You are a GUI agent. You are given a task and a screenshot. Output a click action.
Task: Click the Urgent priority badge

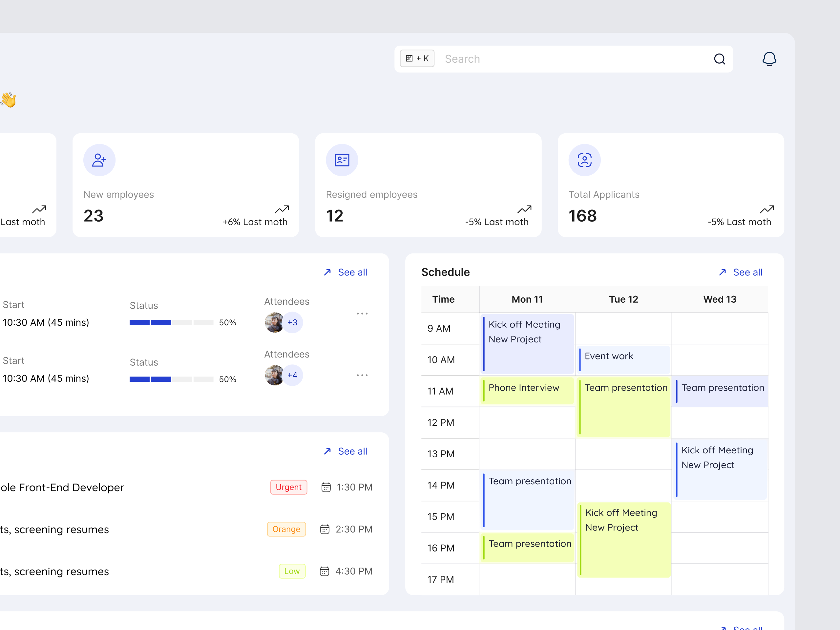(289, 487)
